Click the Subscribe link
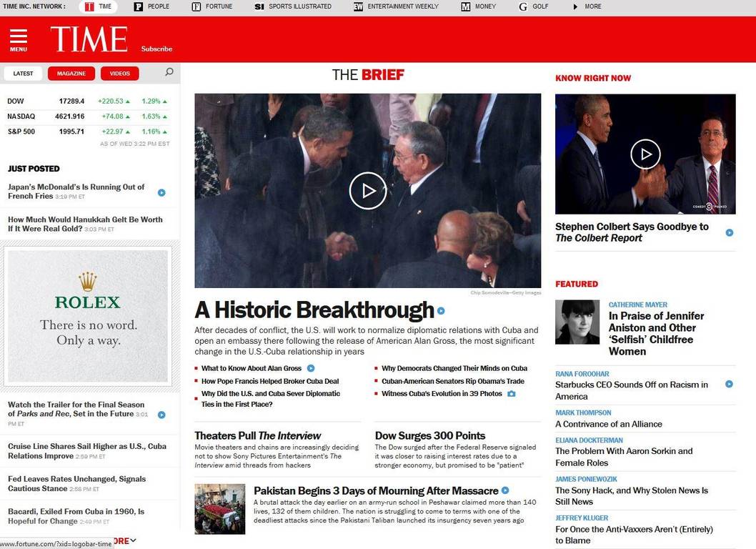Screen dimensions: 756x549 coord(156,49)
